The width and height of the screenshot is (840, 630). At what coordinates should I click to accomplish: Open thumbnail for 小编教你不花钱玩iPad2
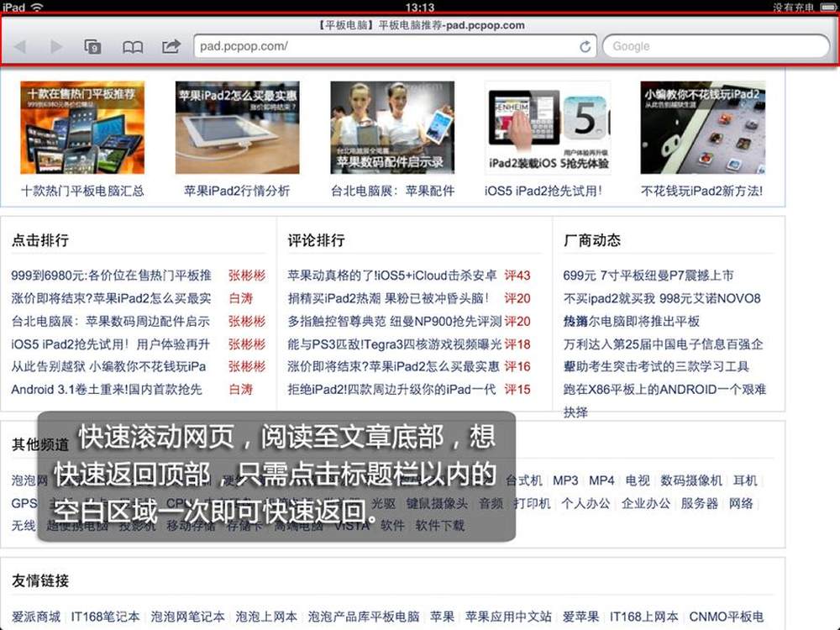[x=703, y=128]
